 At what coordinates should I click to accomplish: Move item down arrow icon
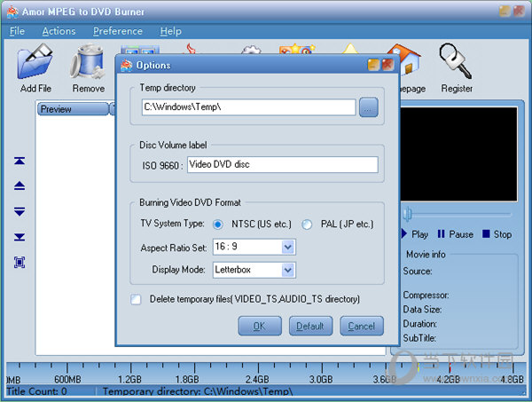tap(20, 211)
